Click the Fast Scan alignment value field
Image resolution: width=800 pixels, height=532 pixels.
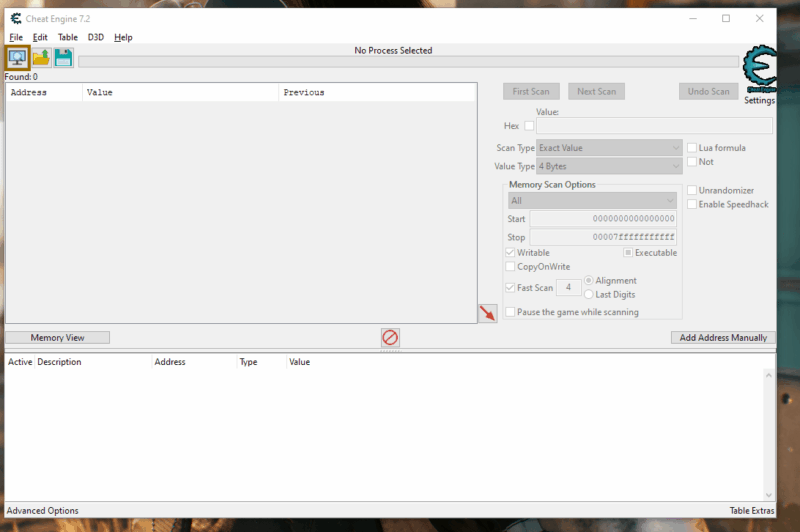coord(568,287)
